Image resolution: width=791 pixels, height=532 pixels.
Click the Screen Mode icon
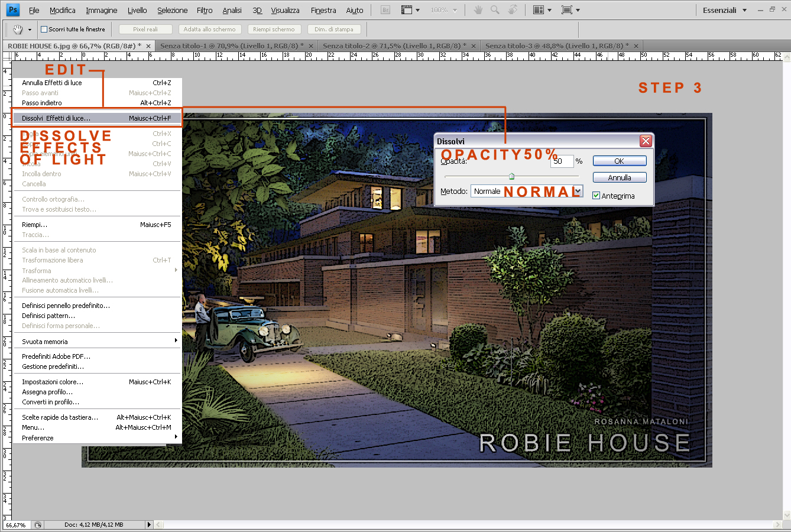click(x=568, y=9)
